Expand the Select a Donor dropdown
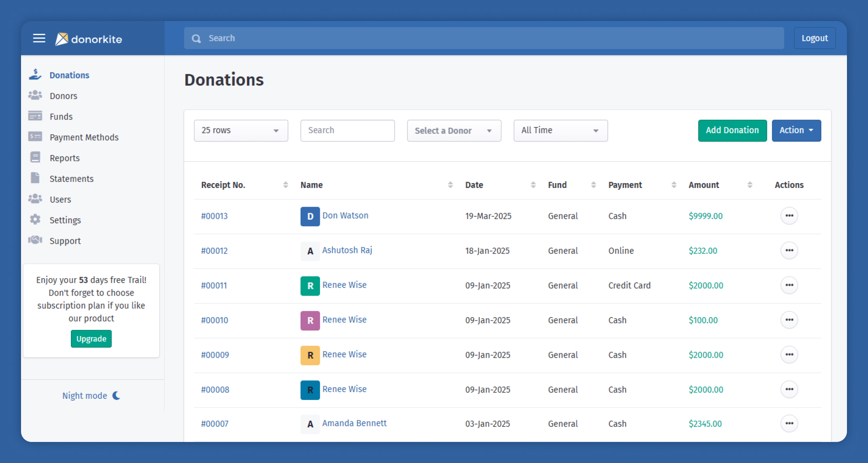 pos(454,130)
